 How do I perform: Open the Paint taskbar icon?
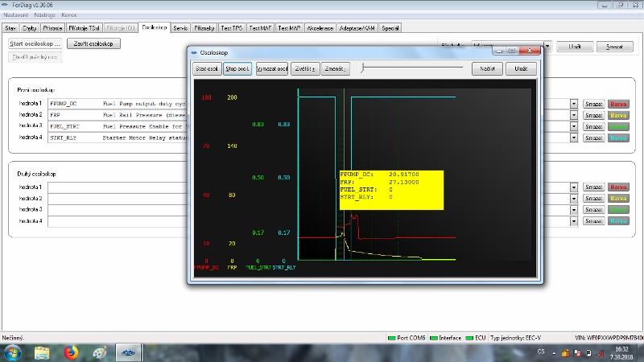[99, 352]
